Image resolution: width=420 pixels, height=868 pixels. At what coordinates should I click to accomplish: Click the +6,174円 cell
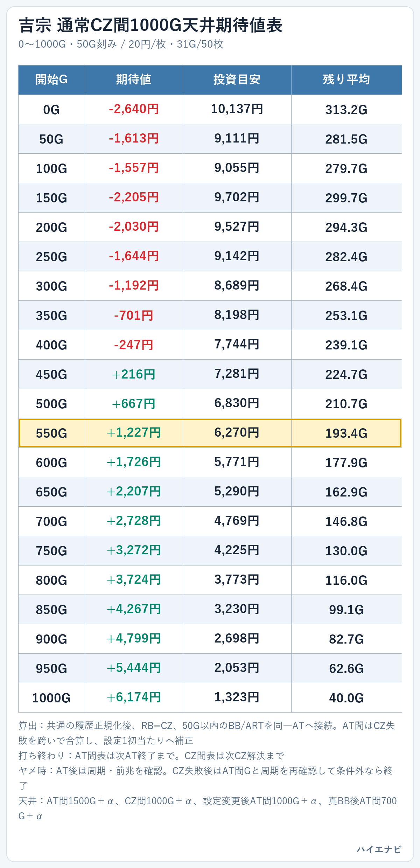pyautogui.click(x=134, y=698)
